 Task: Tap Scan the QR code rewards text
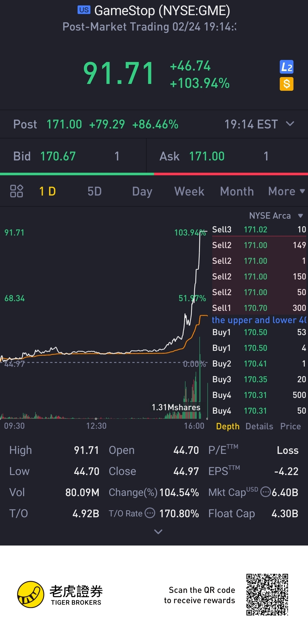point(200,595)
